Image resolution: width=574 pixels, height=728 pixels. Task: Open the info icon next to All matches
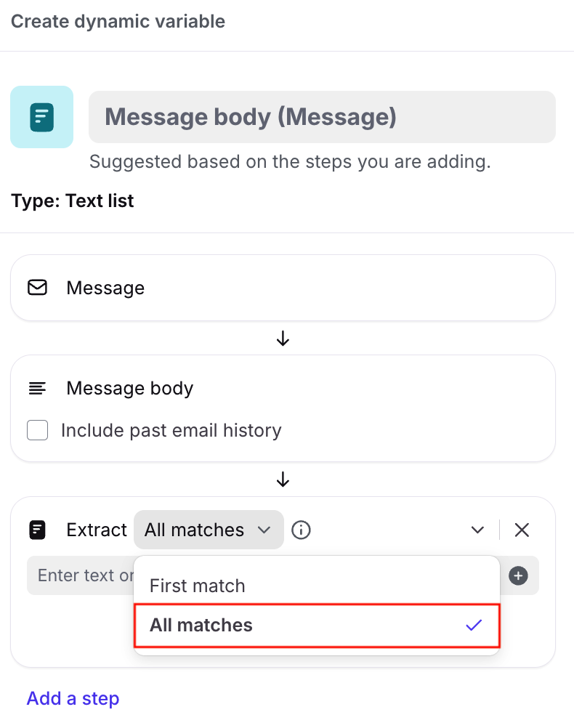301,530
